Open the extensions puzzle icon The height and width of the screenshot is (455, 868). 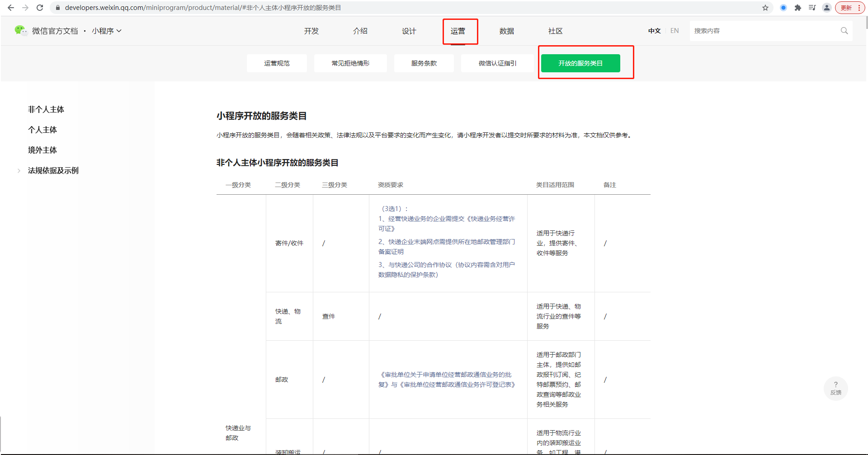click(798, 8)
